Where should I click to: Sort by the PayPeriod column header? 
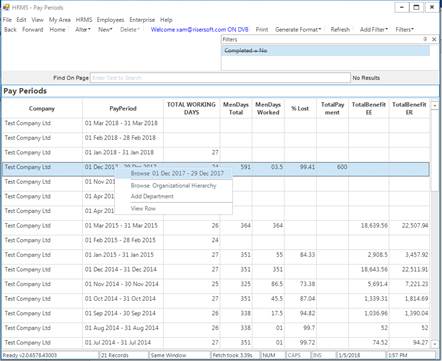tap(123, 109)
